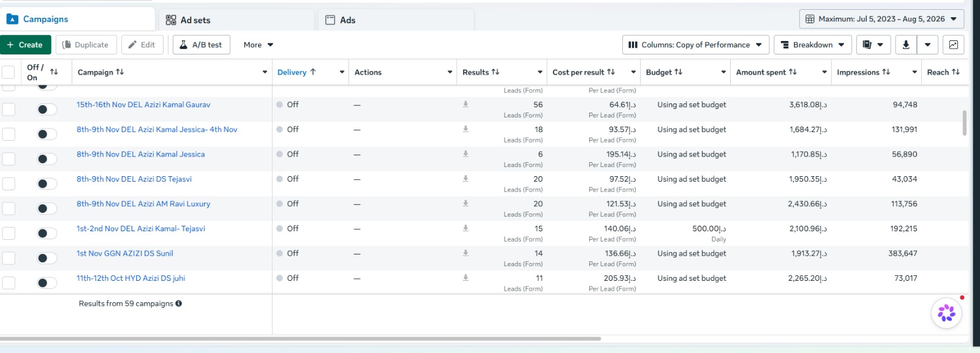Viewport: 980px width, 353px height.
Task: Open the charts view icon
Action: (x=953, y=45)
